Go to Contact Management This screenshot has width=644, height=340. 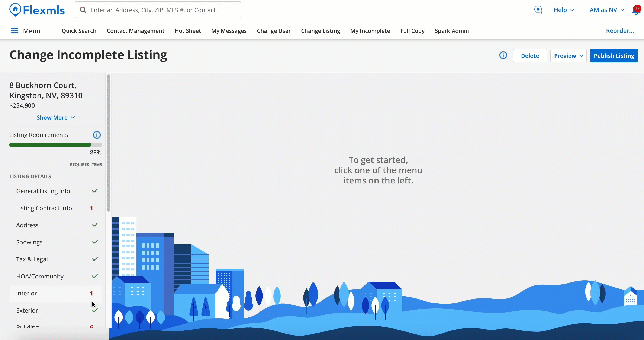135,31
